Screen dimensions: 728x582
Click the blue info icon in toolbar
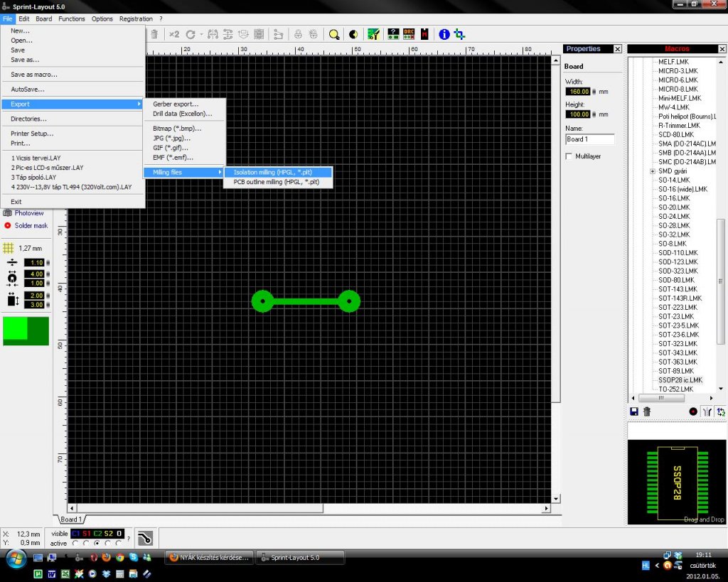(x=444, y=34)
